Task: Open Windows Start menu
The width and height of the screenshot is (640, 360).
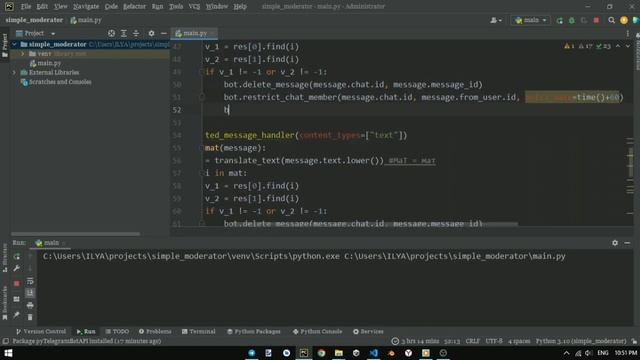Action: [x=8, y=353]
